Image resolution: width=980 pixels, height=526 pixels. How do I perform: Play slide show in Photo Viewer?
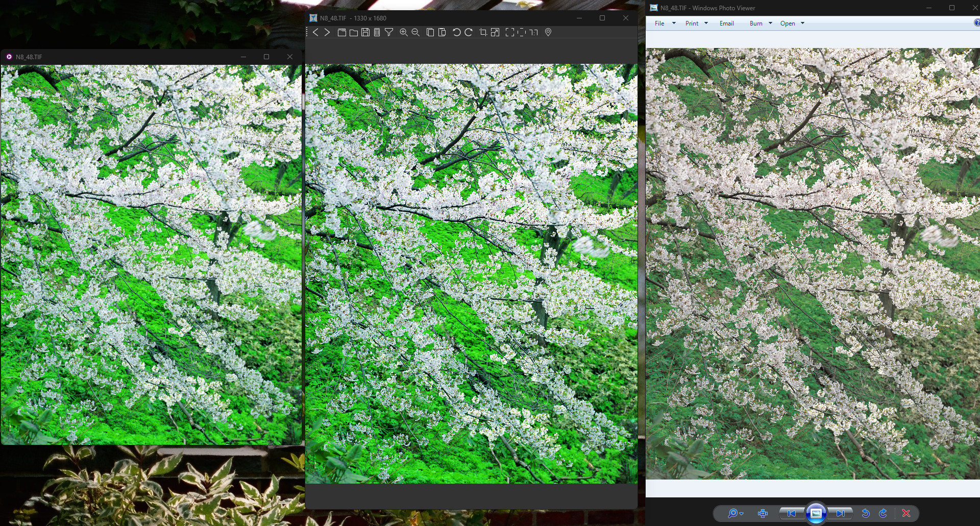coord(816,513)
